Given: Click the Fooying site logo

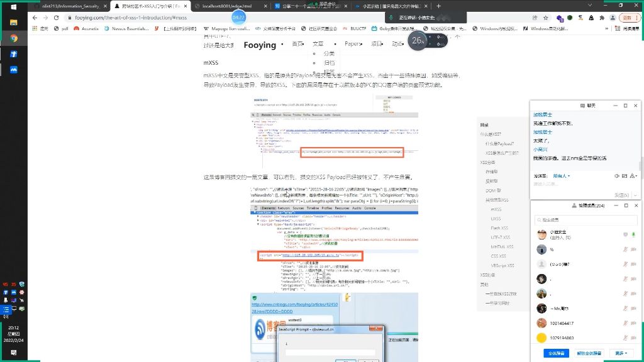Looking at the screenshot, I should [x=260, y=45].
